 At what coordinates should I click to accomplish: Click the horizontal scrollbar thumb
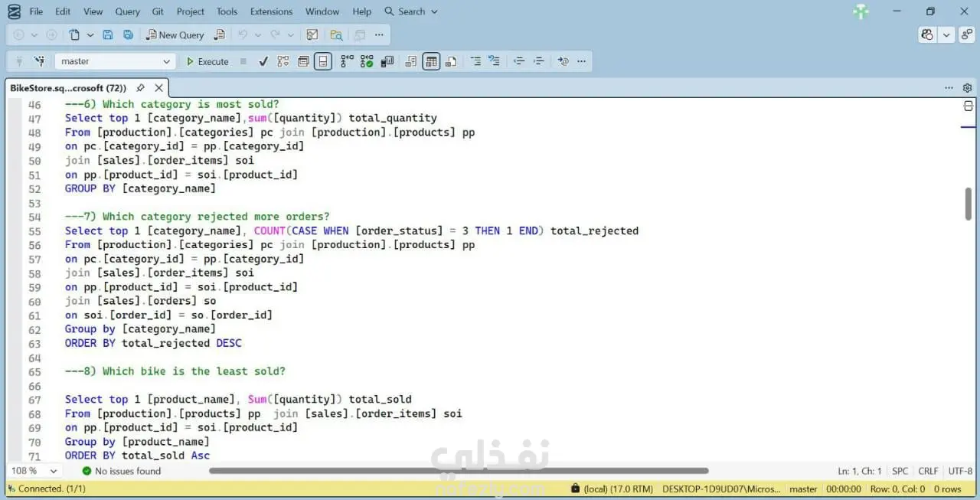tap(459, 471)
